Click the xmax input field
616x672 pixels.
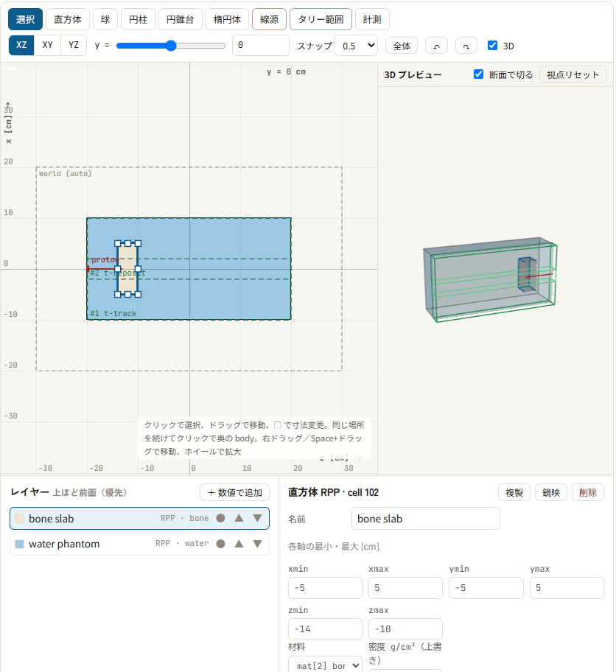(405, 588)
